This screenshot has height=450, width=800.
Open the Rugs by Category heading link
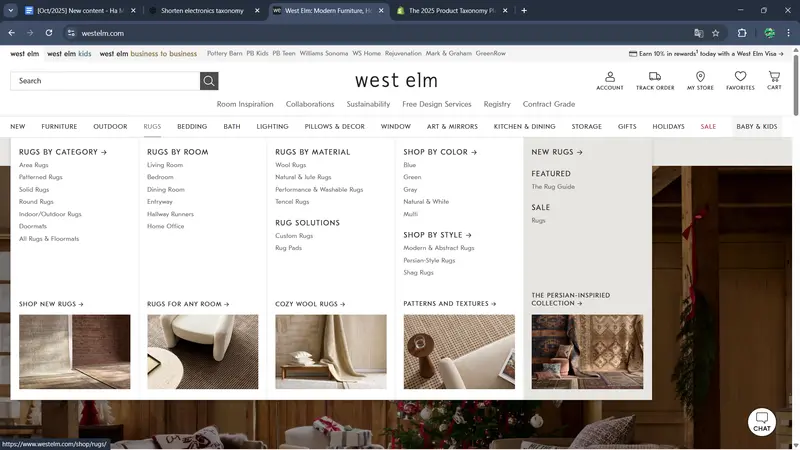63,152
